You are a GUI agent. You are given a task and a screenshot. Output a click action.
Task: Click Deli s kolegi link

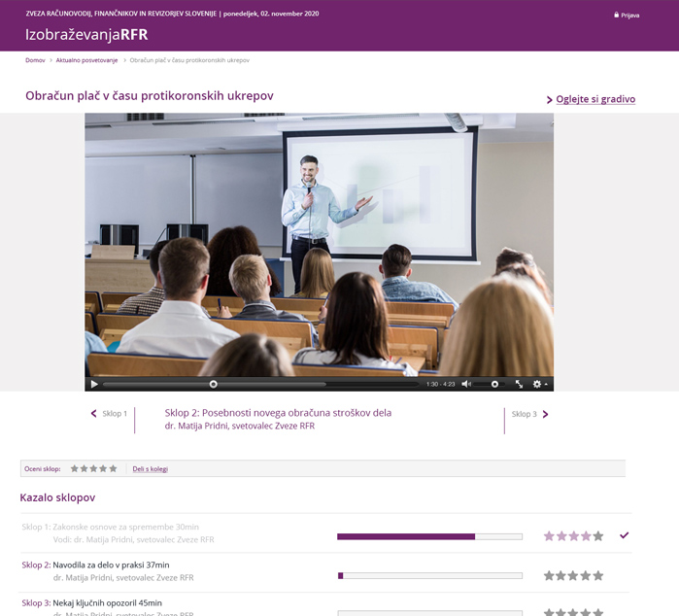(x=150, y=469)
